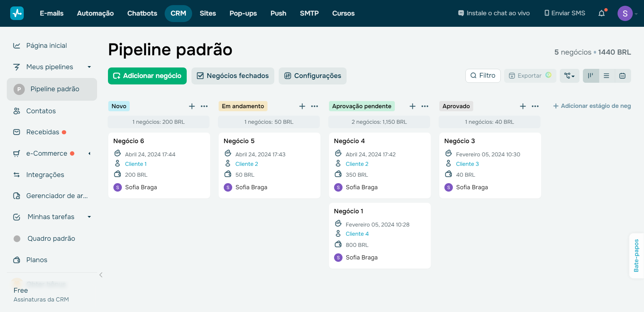Switch to list view of deals
The image size is (644, 312).
tap(607, 76)
